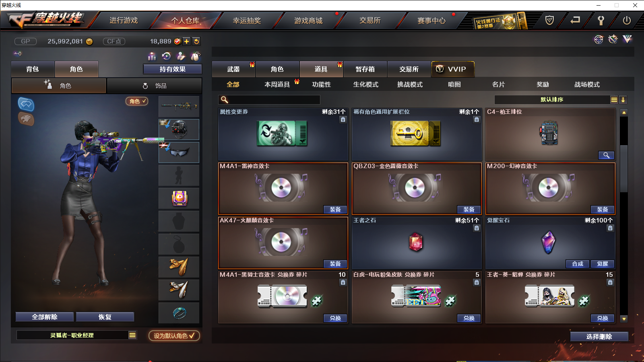Open the 游戏商城 menu
This screenshot has width=644, height=362.
308,21
